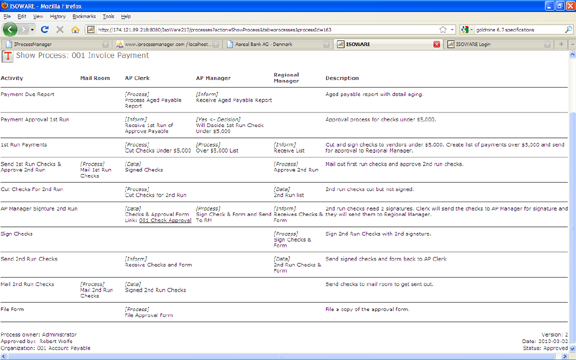The image size is (576, 360).
Task: Click the "Payment Due Report" activity
Action: click(x=28, y=94)
